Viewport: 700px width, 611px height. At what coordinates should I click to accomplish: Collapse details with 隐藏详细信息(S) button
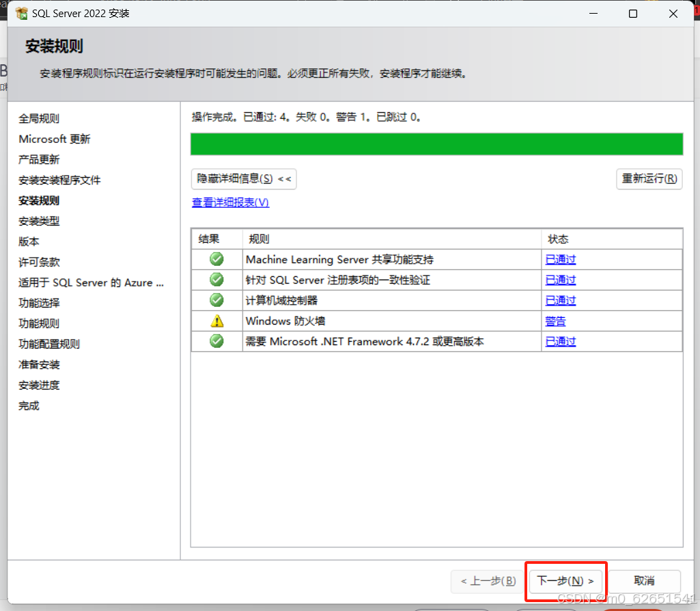(x=244, y=179)
